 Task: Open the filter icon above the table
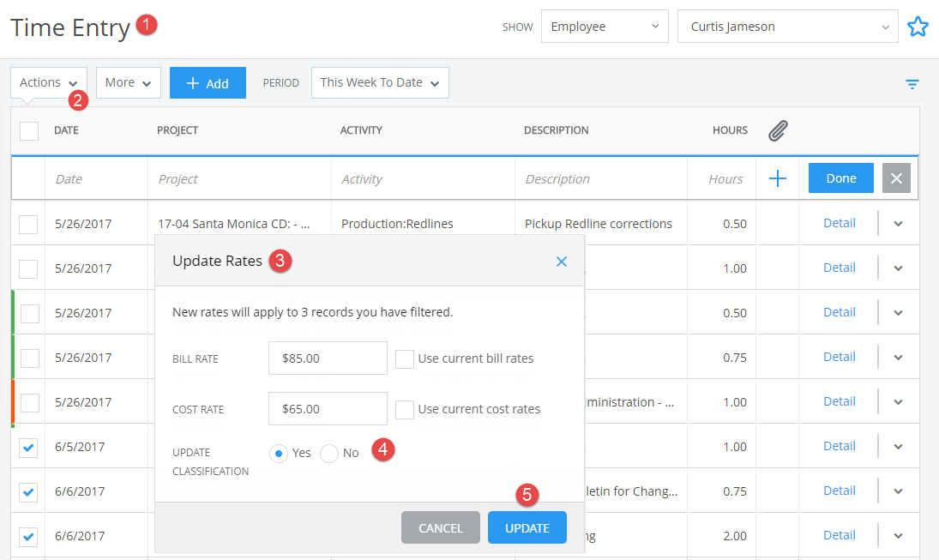912,84
